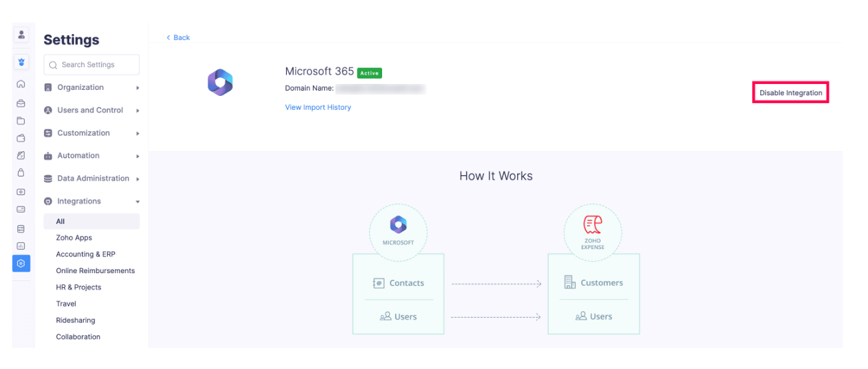
Task: Click the analytics chart icon in left rail
Action: 21,246
